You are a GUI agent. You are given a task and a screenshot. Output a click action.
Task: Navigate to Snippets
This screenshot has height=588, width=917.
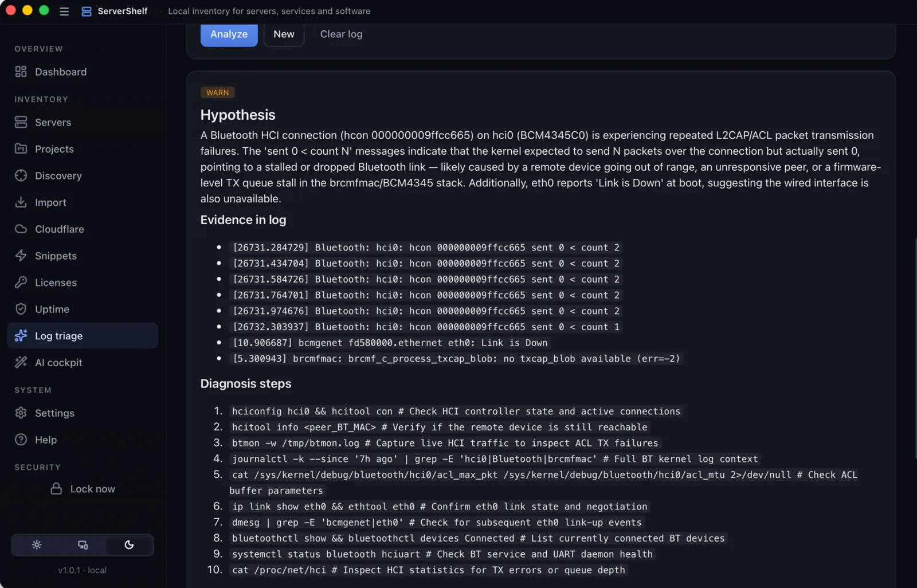pyautogui.click(x=83, y=256)
